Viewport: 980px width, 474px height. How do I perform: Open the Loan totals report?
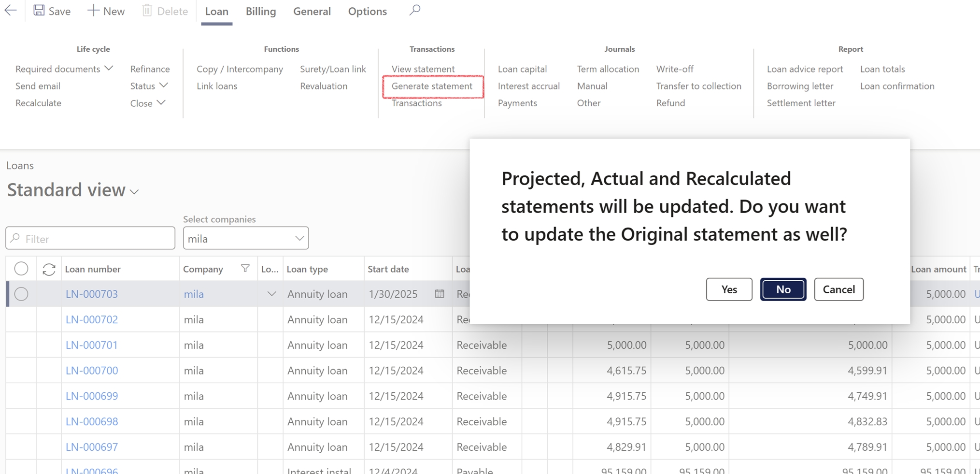pyautogui.click(x=882, y=69)
